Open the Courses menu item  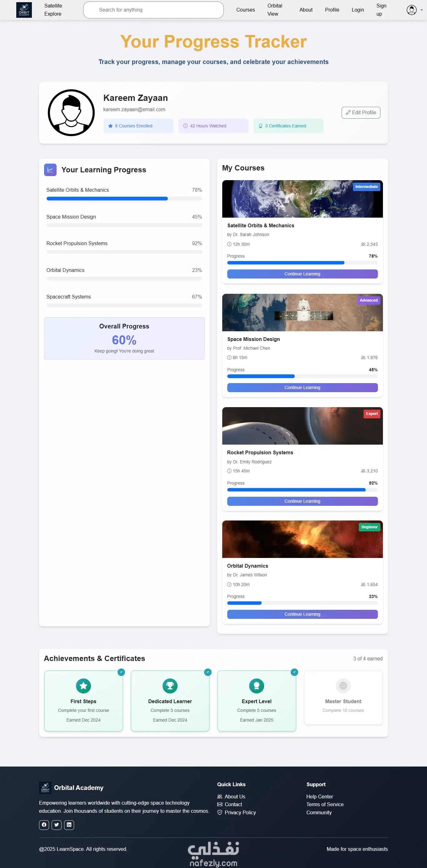click(246, 10)
